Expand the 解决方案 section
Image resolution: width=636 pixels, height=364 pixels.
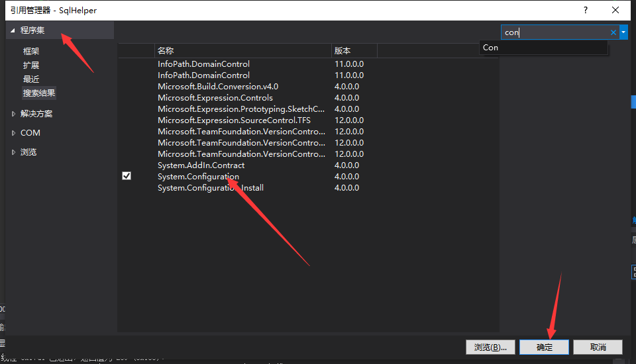[x=13, y=114]
